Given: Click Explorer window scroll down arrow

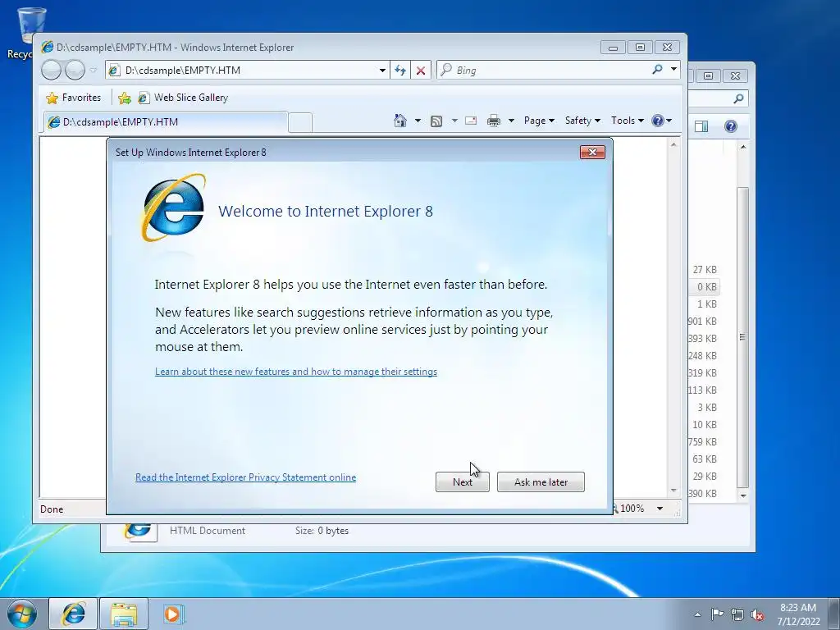Looking at the screenshot, I should 743,495.
